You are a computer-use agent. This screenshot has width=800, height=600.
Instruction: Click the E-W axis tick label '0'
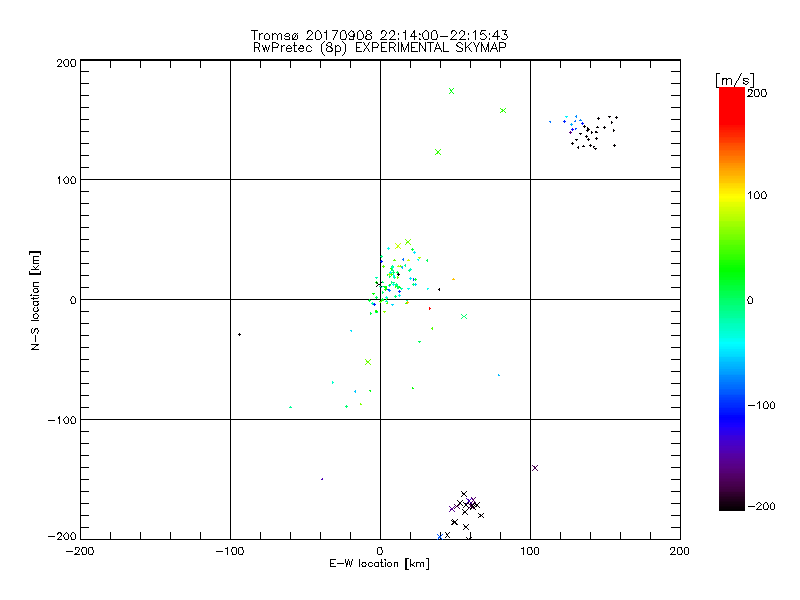(x=380, y=551)
